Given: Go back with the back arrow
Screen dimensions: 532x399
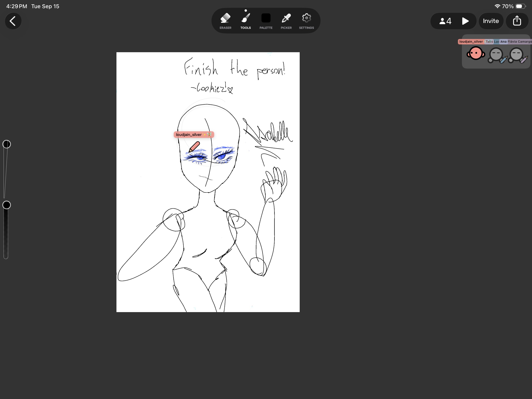Looking at the screenshot, I should pos(13,21).
